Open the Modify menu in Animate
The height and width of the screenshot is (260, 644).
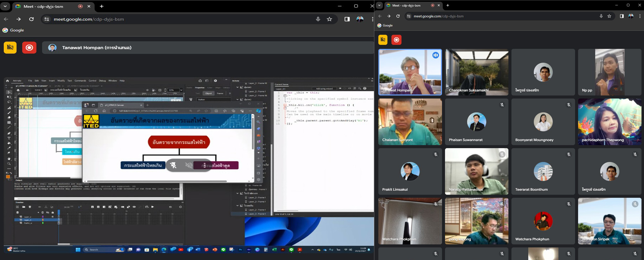[x=61, y=81]
